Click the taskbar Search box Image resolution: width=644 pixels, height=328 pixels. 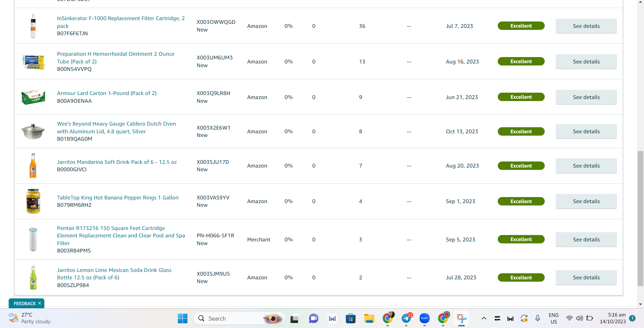(239, 318)
